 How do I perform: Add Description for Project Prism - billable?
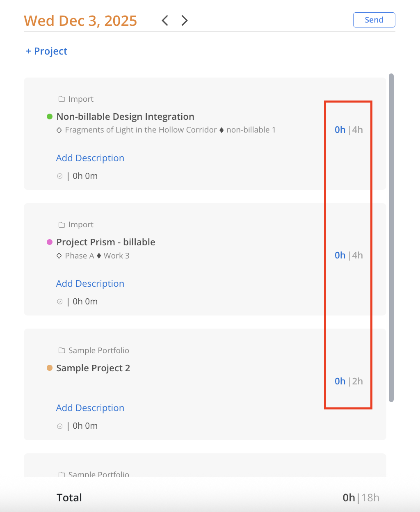[x=90, y=284]
